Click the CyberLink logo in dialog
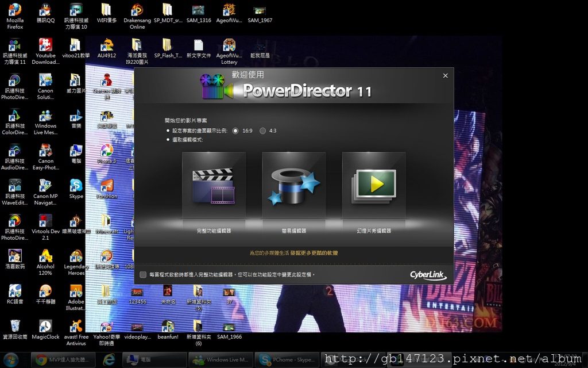The image size is (588, 368). 428,274
